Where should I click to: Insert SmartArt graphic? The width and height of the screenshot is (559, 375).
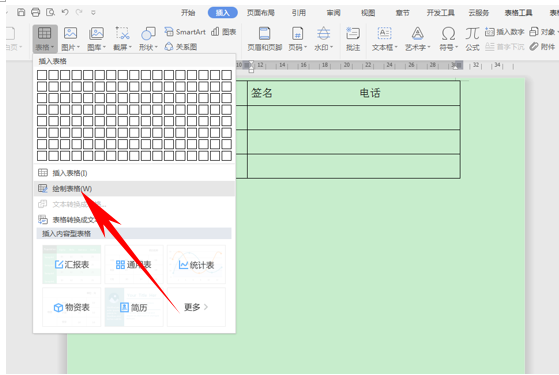click(185, 32)
